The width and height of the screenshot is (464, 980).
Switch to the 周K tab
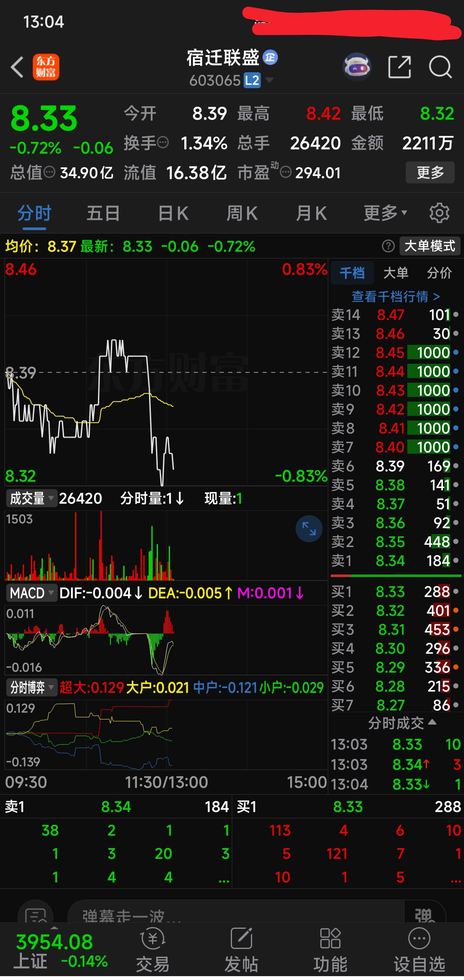pos(242,213)
